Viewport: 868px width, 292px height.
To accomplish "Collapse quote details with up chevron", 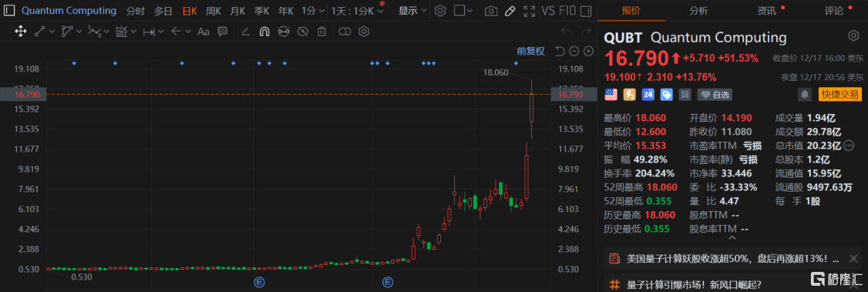I will click(732, 238).
